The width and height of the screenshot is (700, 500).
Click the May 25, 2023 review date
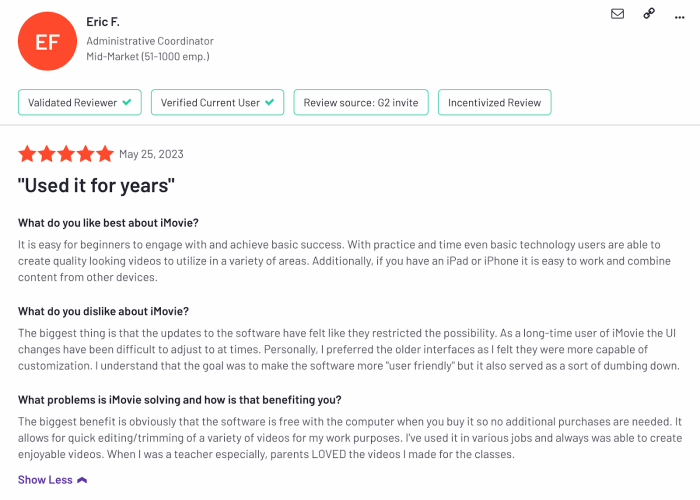click(151, 154)
